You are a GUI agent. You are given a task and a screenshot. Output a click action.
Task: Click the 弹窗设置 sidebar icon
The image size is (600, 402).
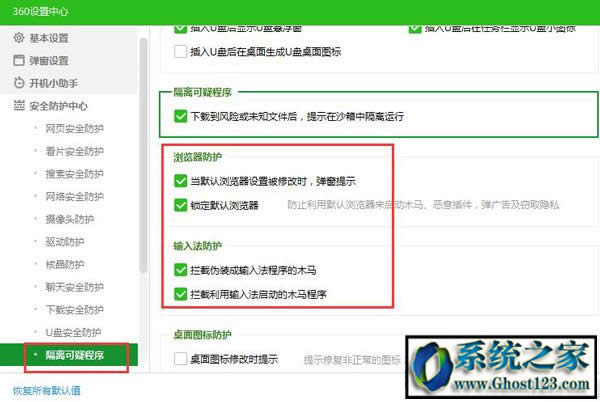coord(18,60)
